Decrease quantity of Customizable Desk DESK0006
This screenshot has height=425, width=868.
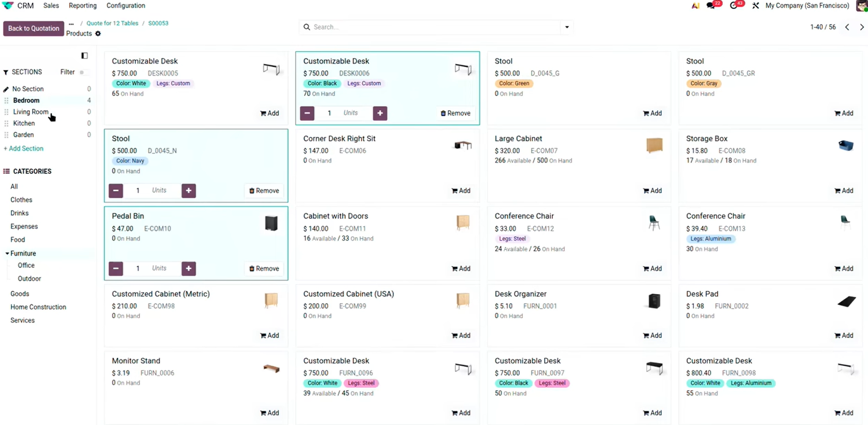pyautogui.click(x=307, y=113)
